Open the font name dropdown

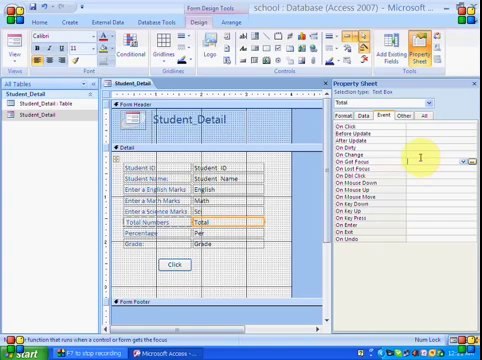[x=93, y=36]
